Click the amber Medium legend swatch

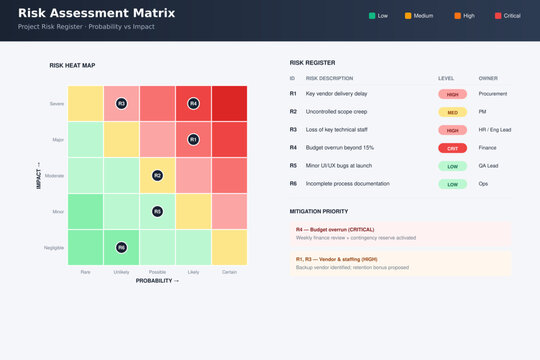(408, 16)
